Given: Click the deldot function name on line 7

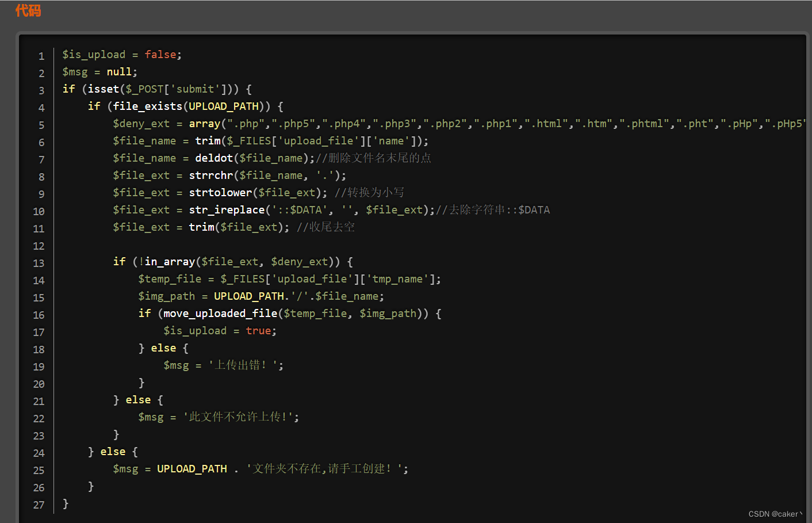Looking at the screenshot, I should coord(214,158).
